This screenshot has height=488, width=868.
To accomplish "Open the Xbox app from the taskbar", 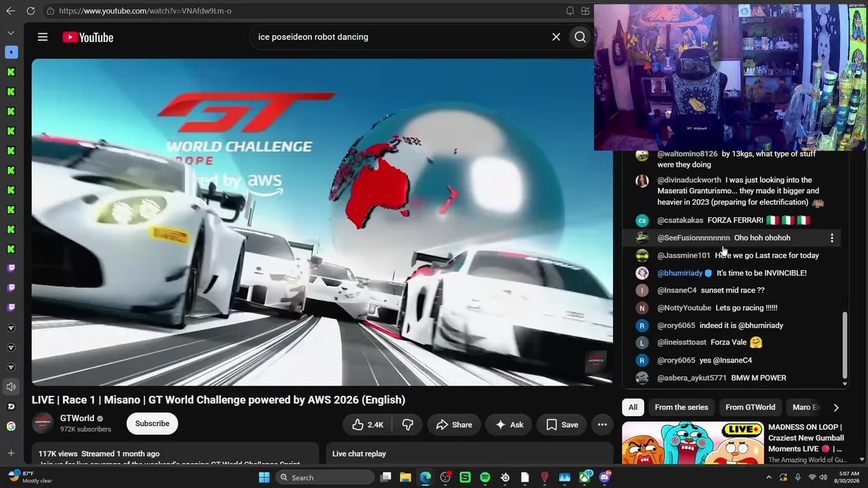I will click(585, 478).
